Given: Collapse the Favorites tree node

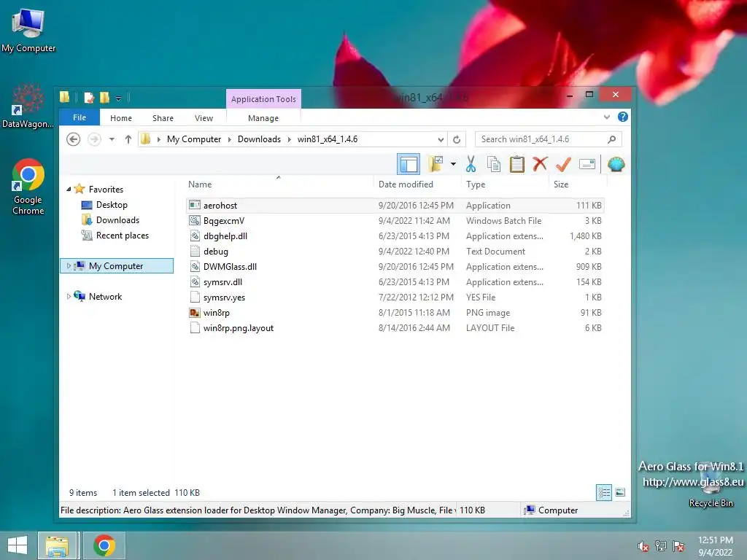Looking at the screenshot, I should coord(69,189).
